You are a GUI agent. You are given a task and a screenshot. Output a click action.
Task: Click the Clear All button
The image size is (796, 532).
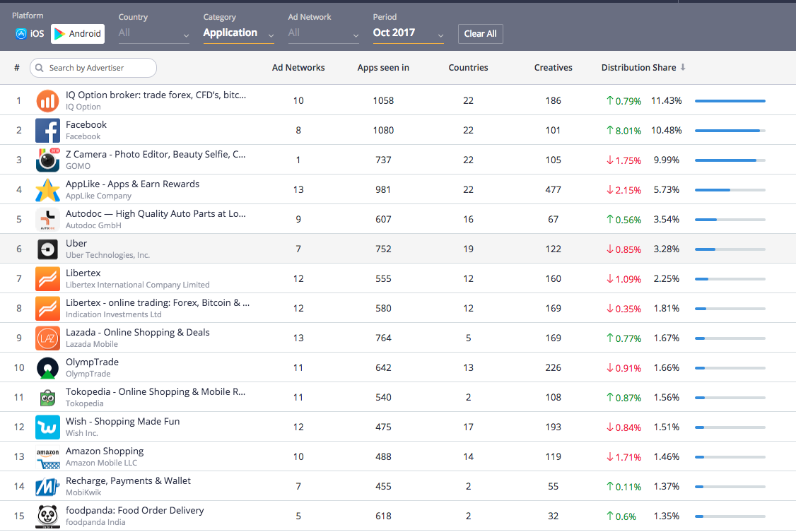tap(480, 33)
